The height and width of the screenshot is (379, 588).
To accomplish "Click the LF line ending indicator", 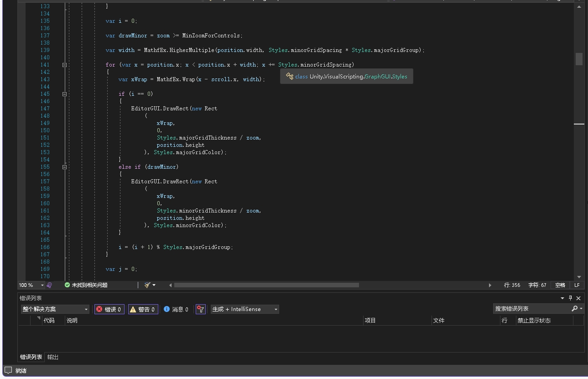I will 577,285.
